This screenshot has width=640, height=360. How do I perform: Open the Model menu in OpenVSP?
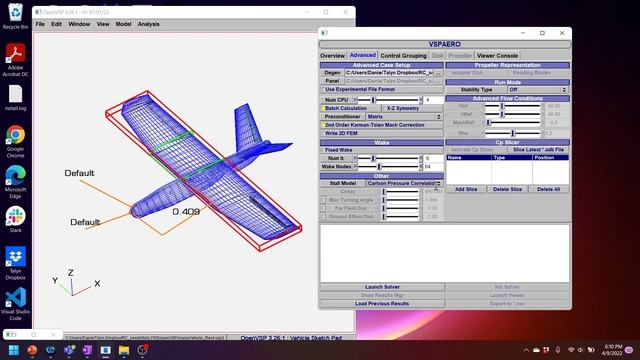pyautogui.click(x=123, y=24)
